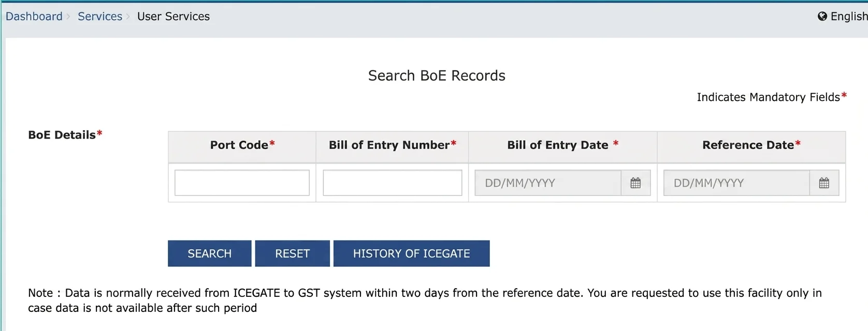Open Services breadcrumb link
The image size is (868, 331).
point(100,17)
